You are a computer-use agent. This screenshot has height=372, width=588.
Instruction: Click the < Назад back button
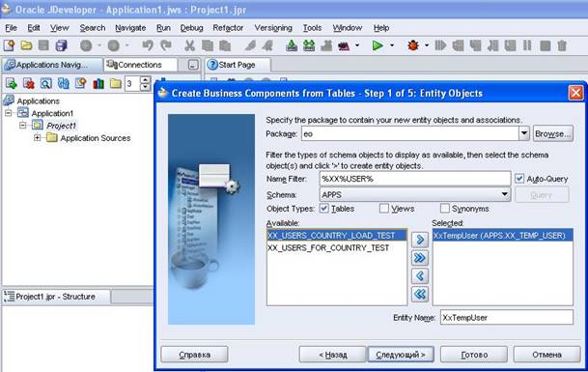pos(333,355)
